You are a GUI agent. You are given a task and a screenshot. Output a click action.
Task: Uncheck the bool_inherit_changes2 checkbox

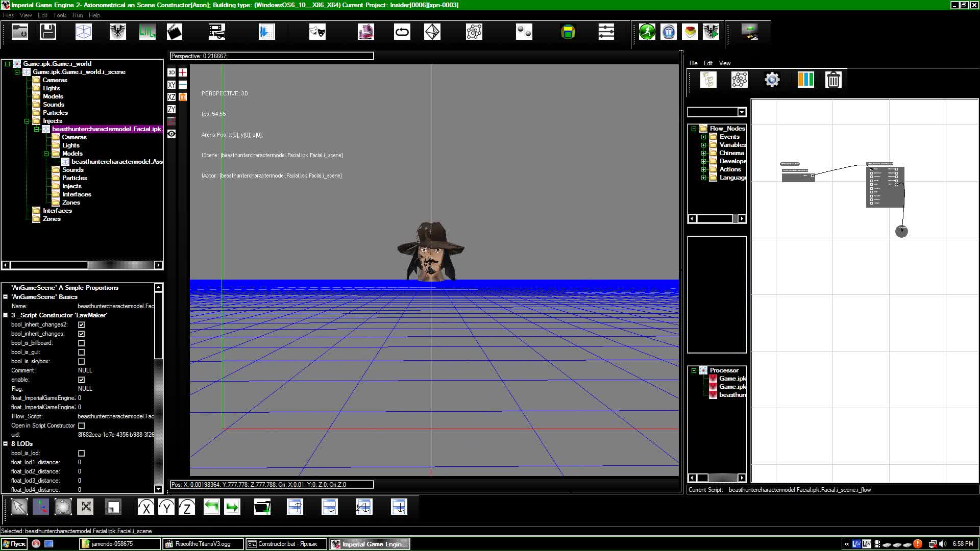pos(81,324)
